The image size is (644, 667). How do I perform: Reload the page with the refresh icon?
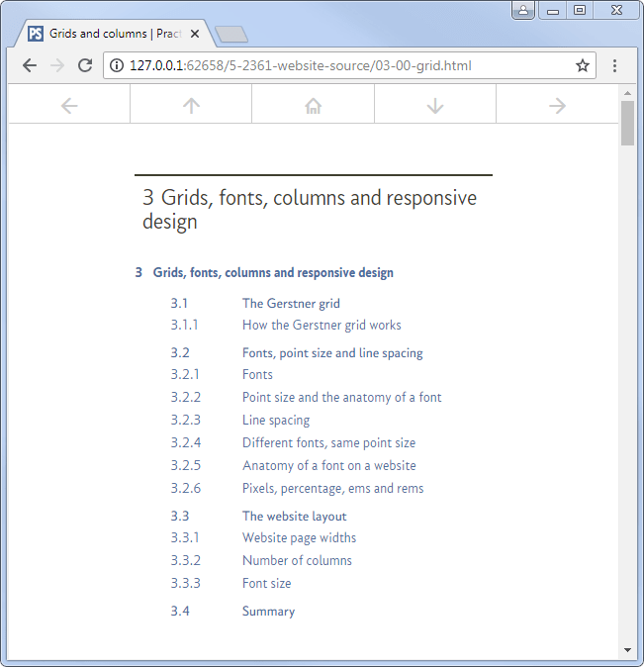coord(85,65)
